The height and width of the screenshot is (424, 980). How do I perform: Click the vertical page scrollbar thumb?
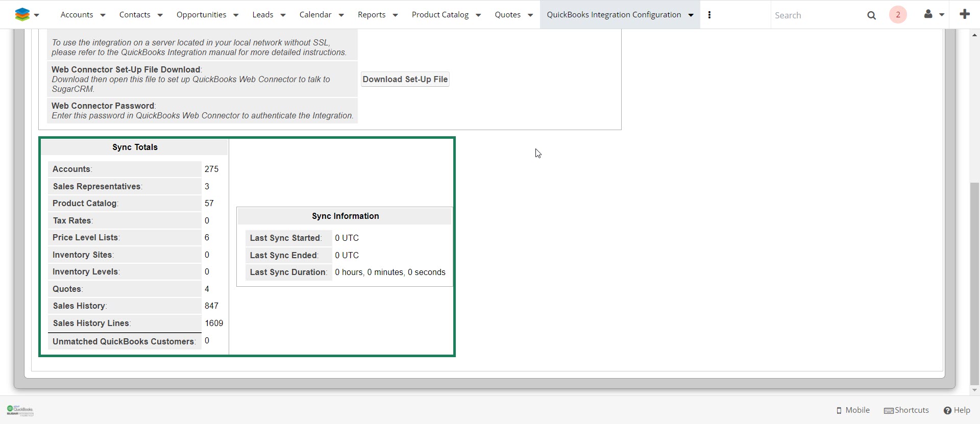click(x=974, y=283)
